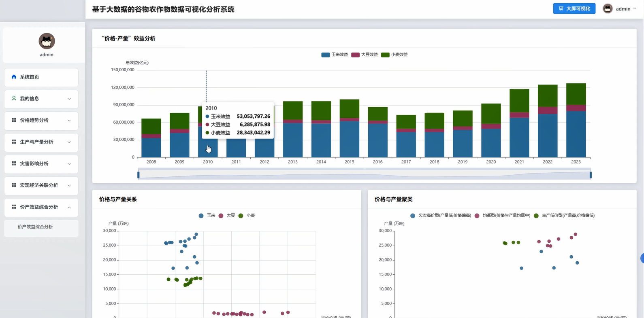
Task: Click the cart icon on 大屏可视化 button
Action: pyautogui.click(x=561, y=8)
